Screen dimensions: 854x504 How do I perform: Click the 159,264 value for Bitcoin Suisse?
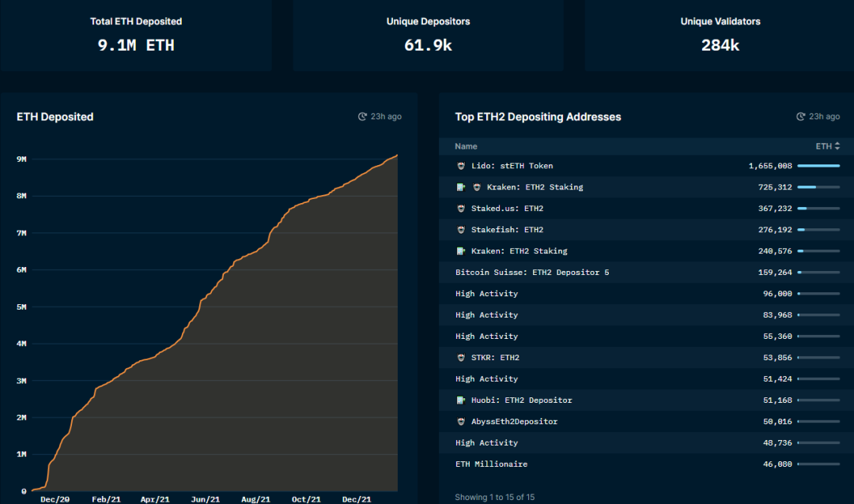coord(775,272)
